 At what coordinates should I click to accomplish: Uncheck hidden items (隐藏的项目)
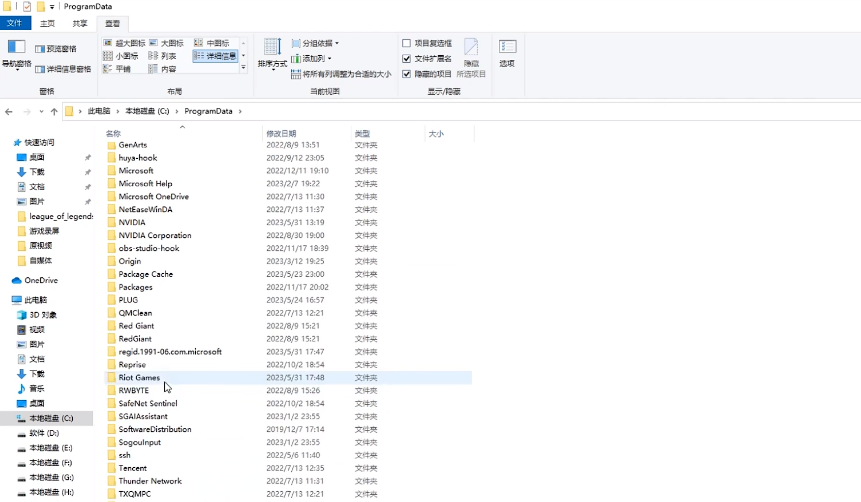coord(427,74)
